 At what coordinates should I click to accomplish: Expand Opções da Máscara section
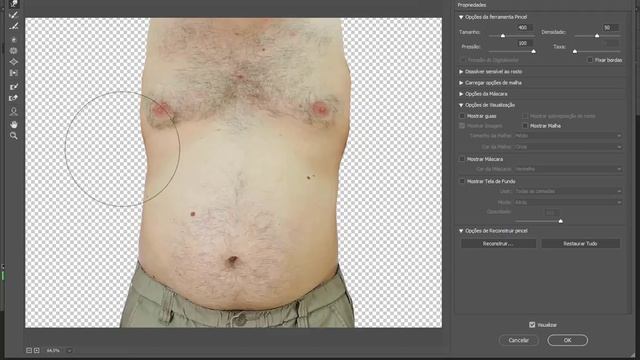pos(461,94)
